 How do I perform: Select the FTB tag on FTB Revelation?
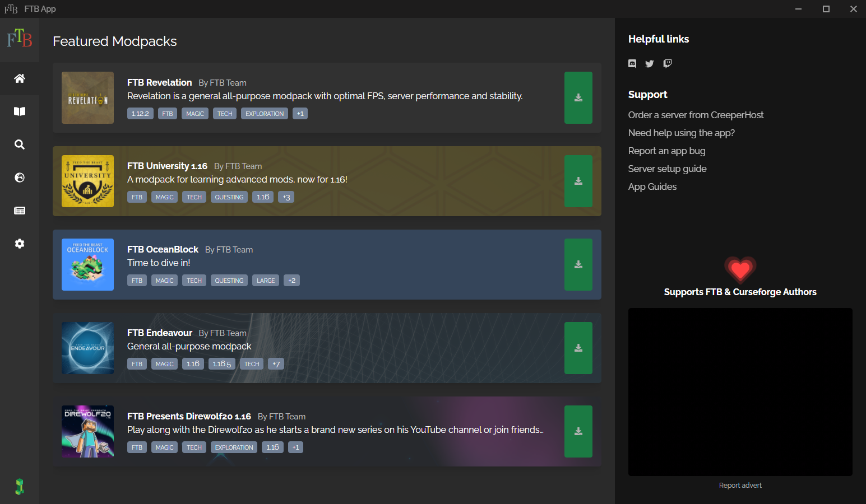(168, 114)
